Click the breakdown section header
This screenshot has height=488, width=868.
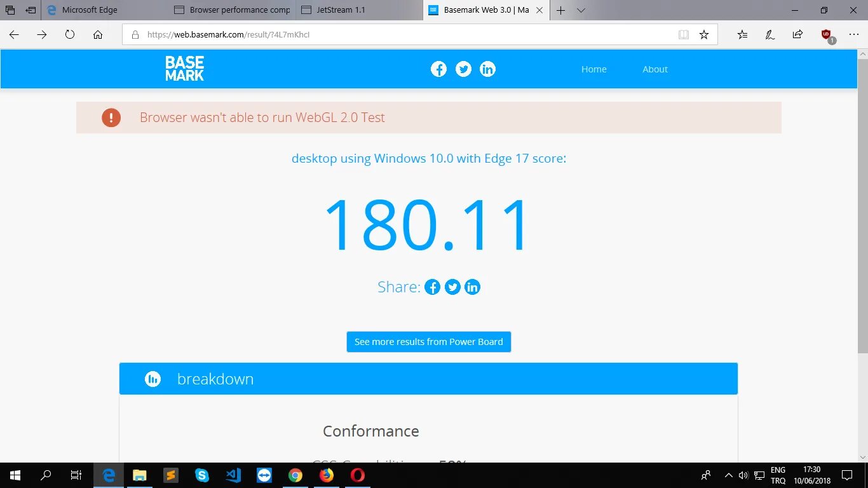tap(428, 379)
